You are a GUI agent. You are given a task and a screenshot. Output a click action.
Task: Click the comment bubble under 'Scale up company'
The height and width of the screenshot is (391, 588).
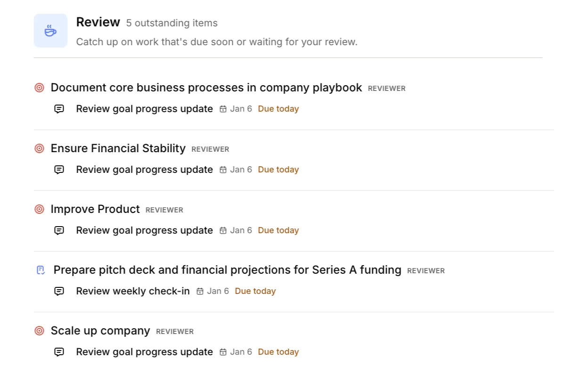[59, 351]
